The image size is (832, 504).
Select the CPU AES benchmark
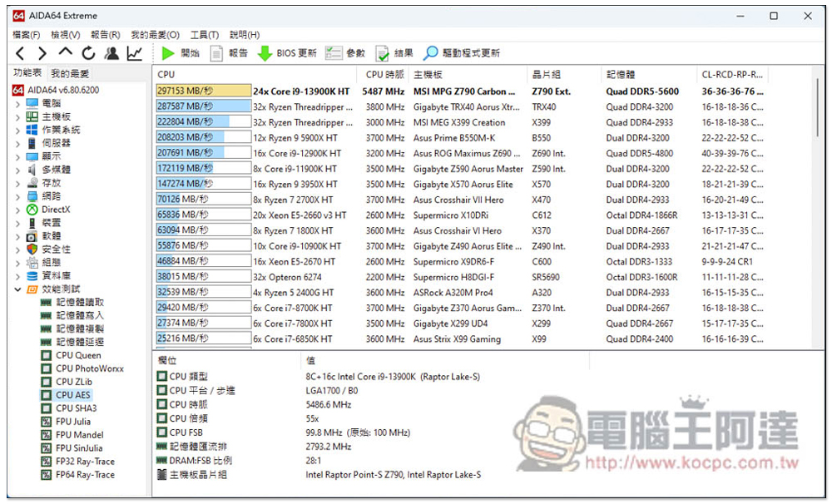point(66,395)
